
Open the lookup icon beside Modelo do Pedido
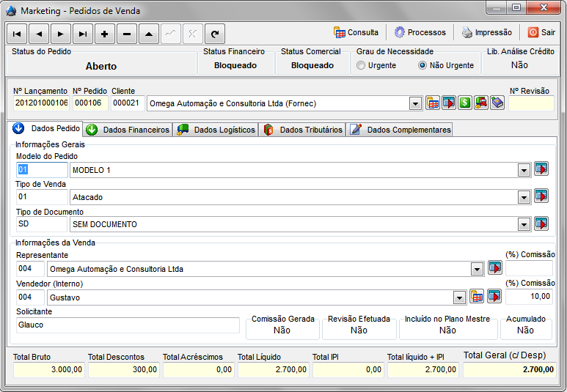(x=541, y=169)
